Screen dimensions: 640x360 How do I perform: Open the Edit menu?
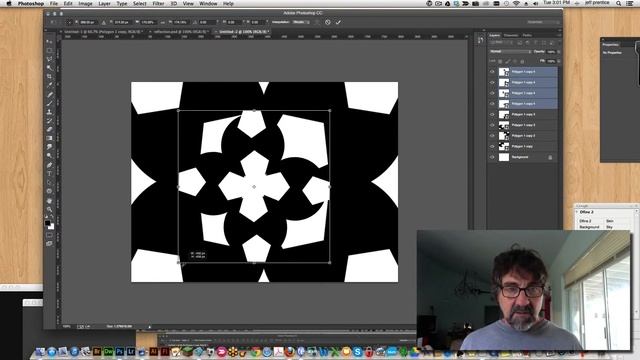point(68,4)
